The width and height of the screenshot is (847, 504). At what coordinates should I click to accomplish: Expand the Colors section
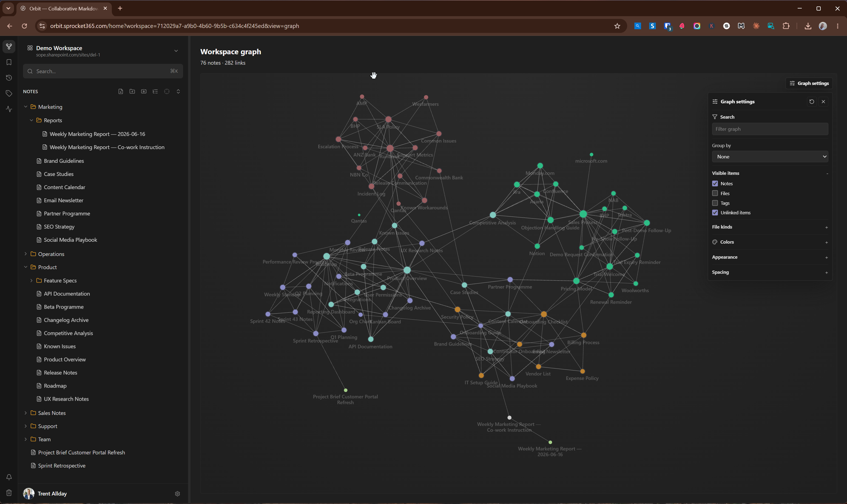pos(826,242)
